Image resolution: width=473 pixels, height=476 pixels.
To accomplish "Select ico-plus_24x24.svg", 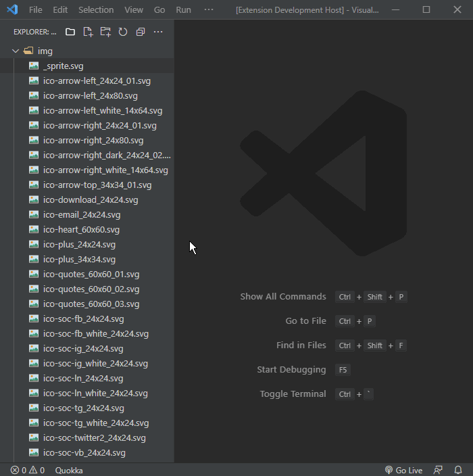I will coord(87,244).
